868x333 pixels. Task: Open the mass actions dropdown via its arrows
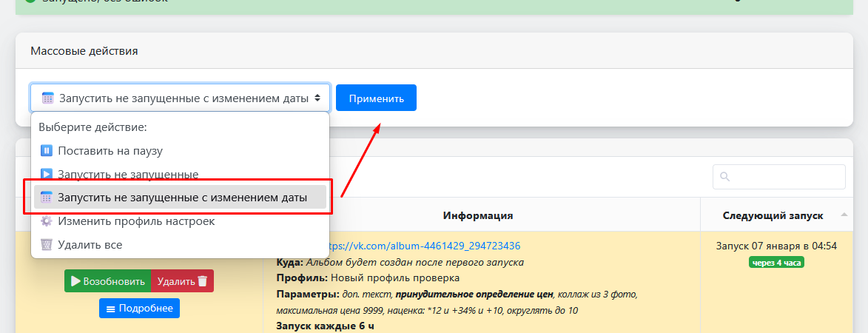click(x=317, y=98)
